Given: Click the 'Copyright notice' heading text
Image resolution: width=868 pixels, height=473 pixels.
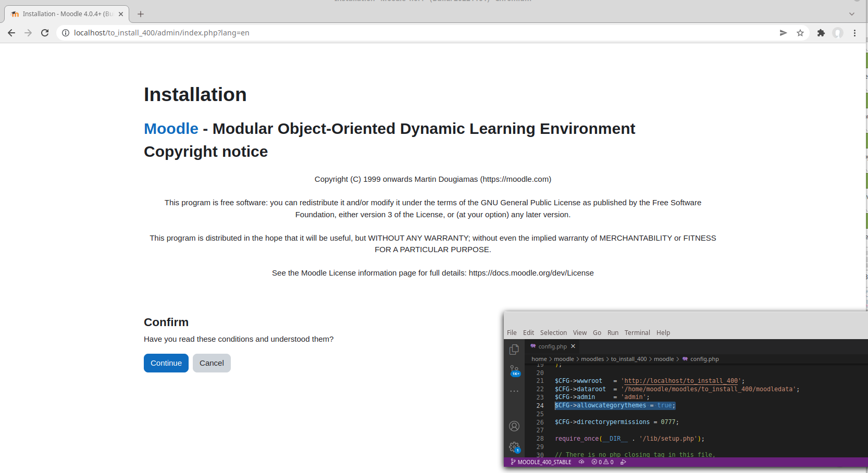Looking at the screenshot, I should click(x=206, y=152).
